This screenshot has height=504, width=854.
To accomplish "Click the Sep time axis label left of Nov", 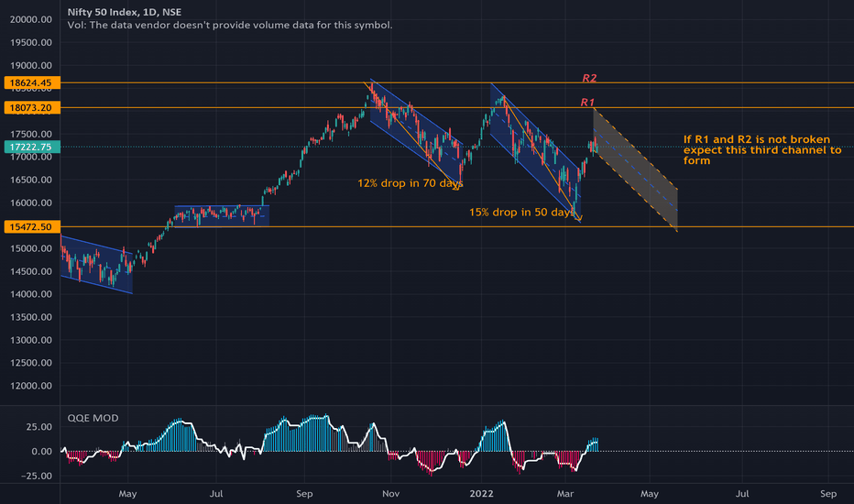I will [x=304, y=494].
